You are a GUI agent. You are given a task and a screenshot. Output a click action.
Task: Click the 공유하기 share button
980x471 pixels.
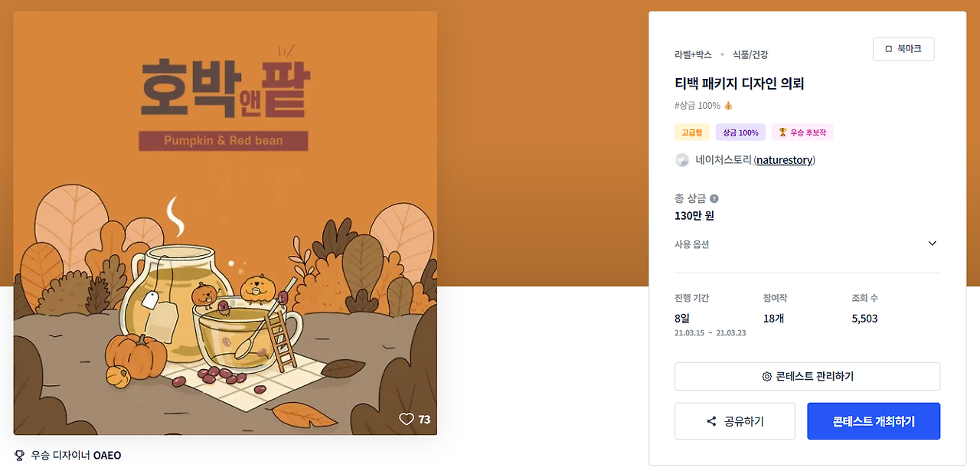pyautogui.click(x=735, y=421)
